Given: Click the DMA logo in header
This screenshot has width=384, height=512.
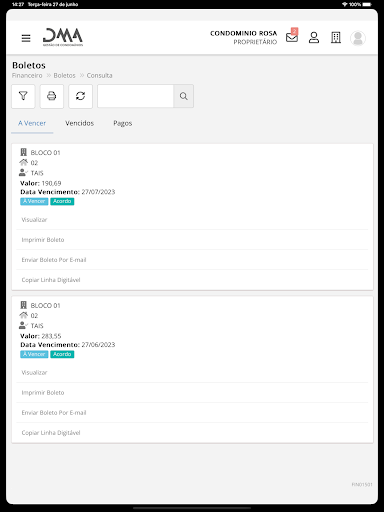Looking at the screenshot, I should coord(63,37).
